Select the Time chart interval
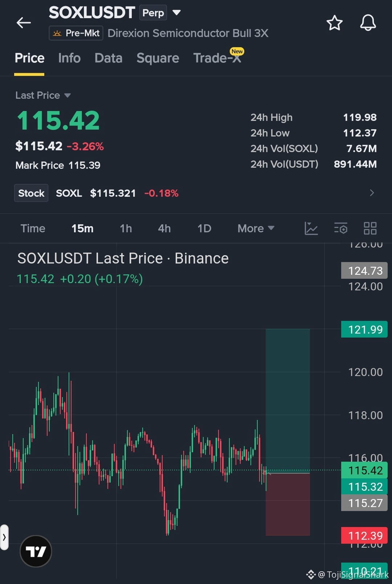The width and height of the screenshot is (392, 584). pyautogui.click(x=33, y=228)
